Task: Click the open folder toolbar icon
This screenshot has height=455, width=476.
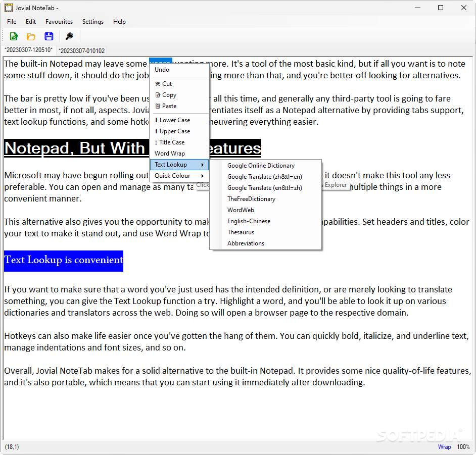Action: [31, 37]
